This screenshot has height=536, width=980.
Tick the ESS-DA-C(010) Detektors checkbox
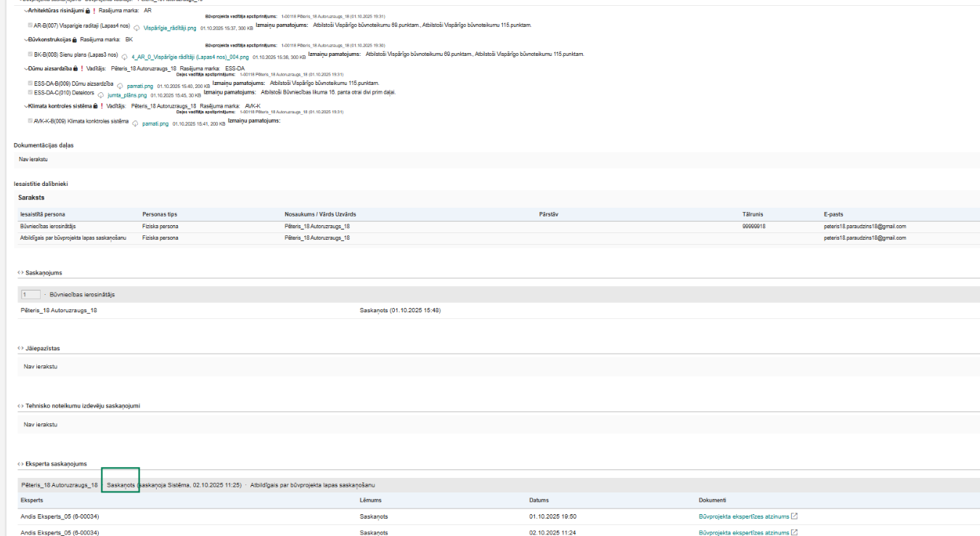[x=30, y=93]
